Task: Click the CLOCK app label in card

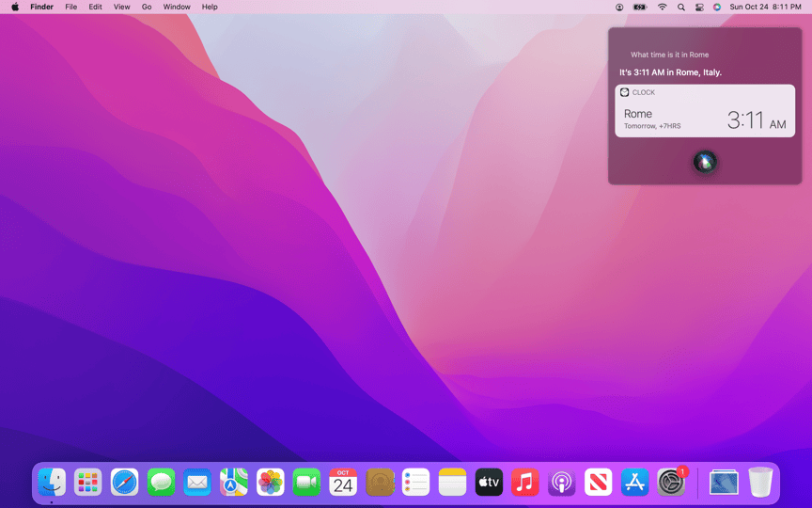Action: [644, 92]
